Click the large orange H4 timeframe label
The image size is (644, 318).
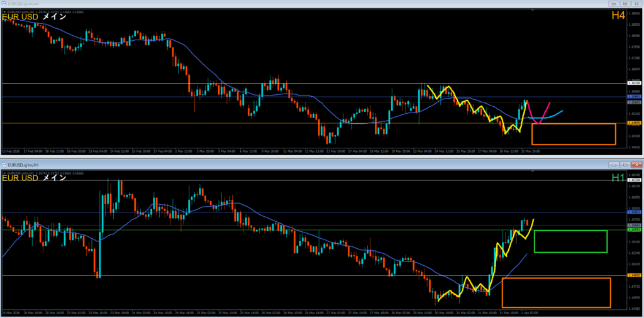[618, 16]
